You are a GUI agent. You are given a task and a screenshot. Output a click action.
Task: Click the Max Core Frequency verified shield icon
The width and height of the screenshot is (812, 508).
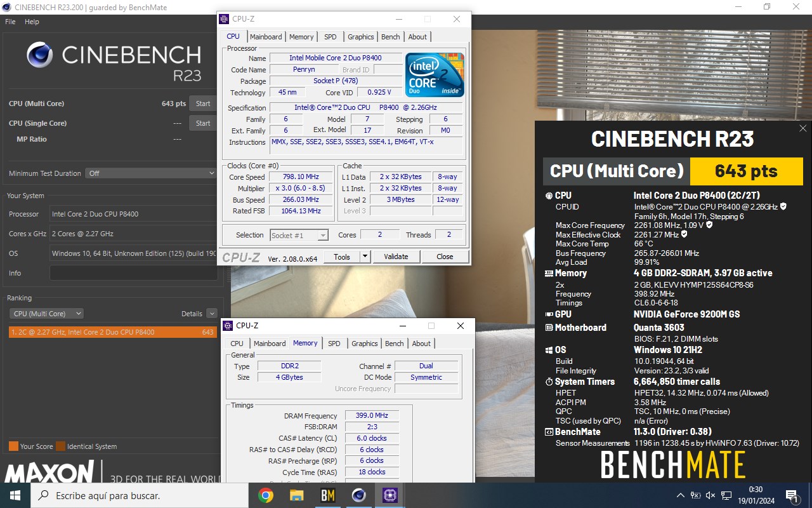click(x=709, y=225)
